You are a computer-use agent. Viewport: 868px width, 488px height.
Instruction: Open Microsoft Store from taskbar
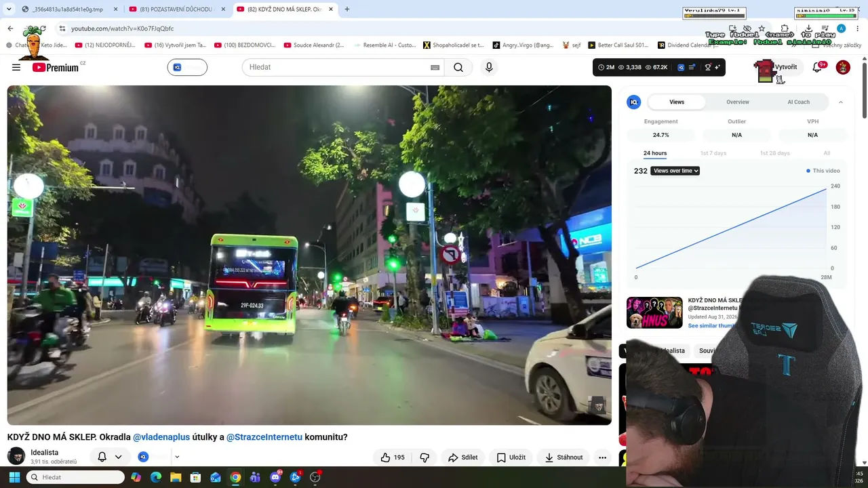click(x=195, y=477)
